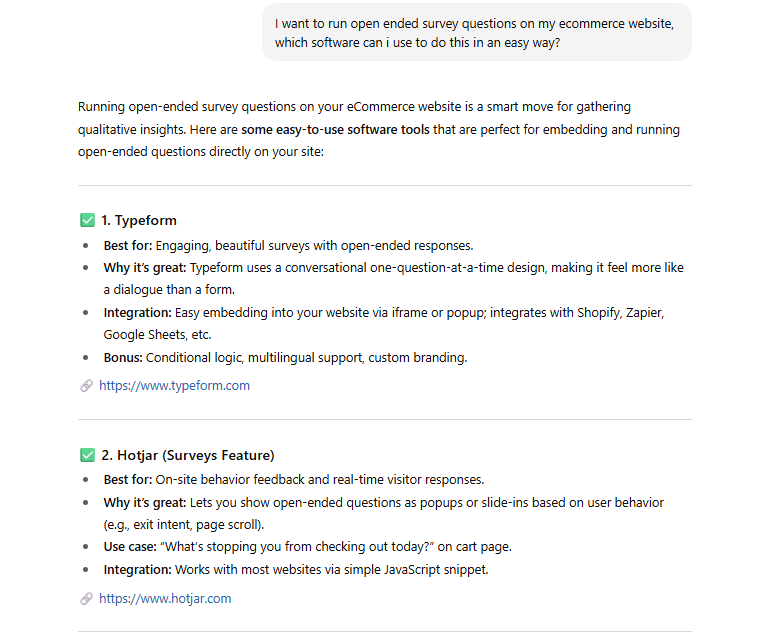Click the "2. Hotjar (Surveys Feature)" heading

187,456
